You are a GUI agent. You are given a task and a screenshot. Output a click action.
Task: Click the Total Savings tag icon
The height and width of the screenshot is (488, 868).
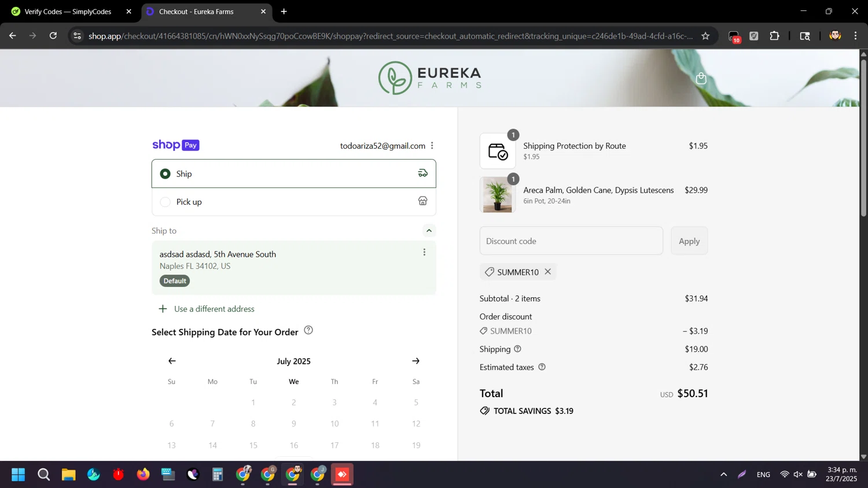tap(485, 411)
